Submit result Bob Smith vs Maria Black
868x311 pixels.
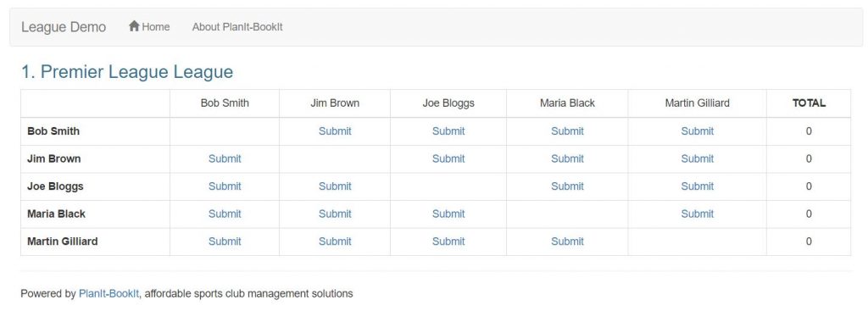(x=567, y=131)
